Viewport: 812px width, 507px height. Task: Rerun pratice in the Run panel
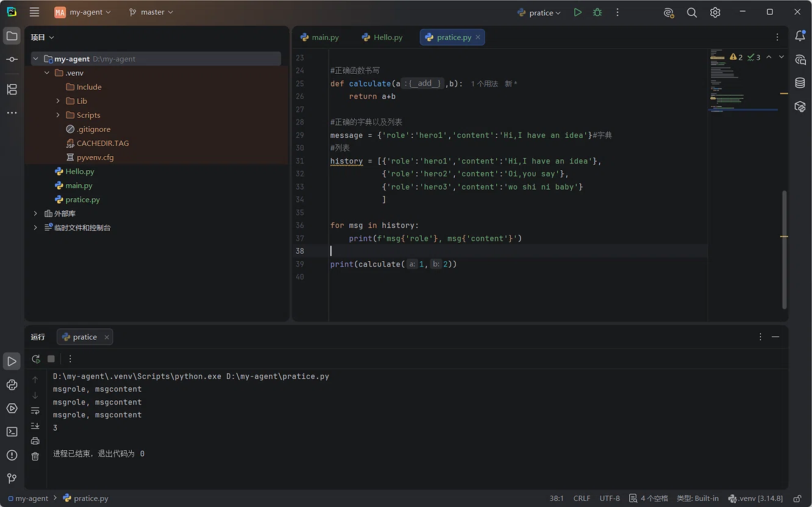pos(36,359)
